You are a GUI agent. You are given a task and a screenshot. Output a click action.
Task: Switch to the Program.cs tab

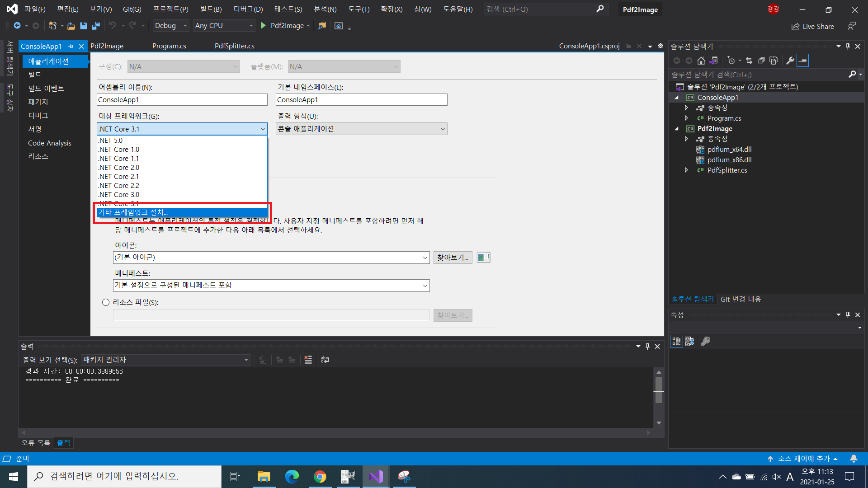point(169,46)
